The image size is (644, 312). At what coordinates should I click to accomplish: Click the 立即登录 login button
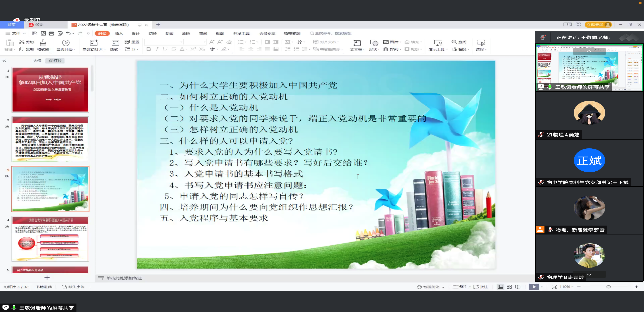pyautogui.click(x=598, y=24)
